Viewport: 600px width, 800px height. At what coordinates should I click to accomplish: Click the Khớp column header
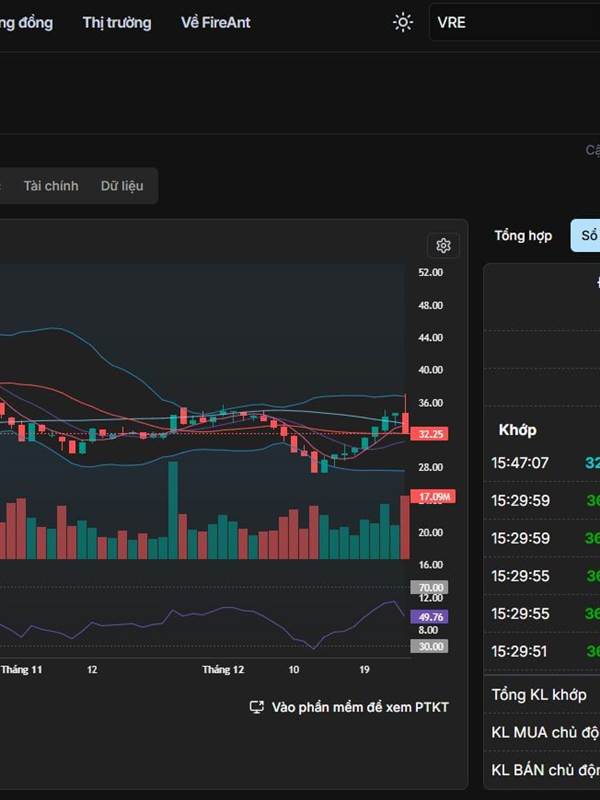pos(517,430)
